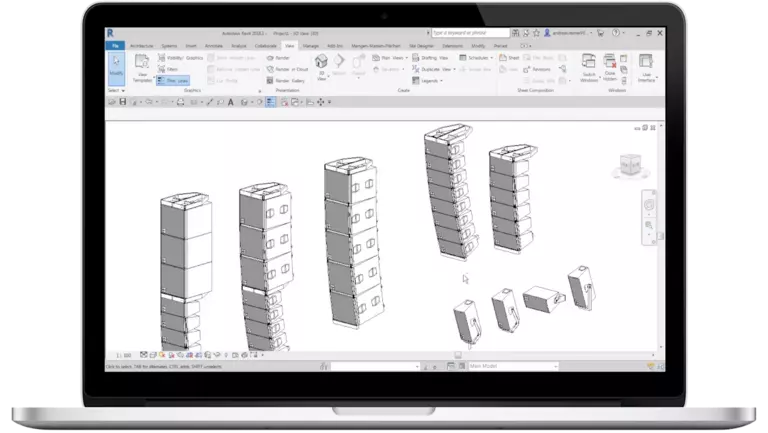Viewport: 768px width, 433px height.
Task: Open the Render Gallery
Action: coord(286,80)
